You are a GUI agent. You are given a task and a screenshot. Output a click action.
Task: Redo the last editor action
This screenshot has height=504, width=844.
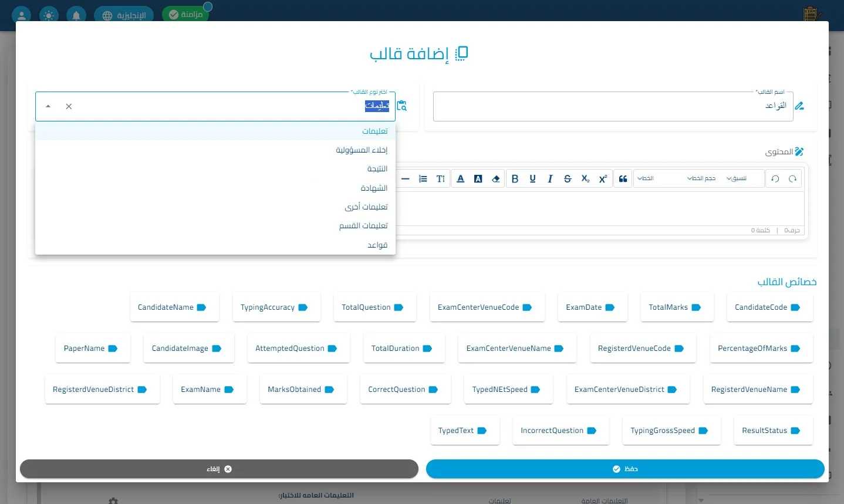[793, 179]
